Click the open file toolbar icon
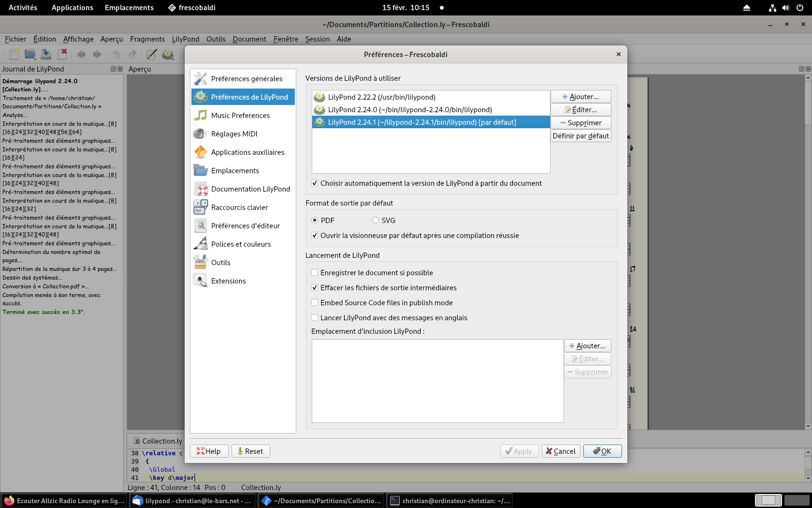This screenshot has height=508, width=812. pos(30,54)
